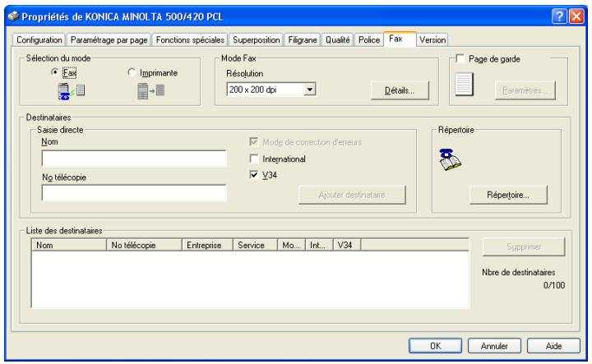Click the cover page document icon

(x=464, y=84)
